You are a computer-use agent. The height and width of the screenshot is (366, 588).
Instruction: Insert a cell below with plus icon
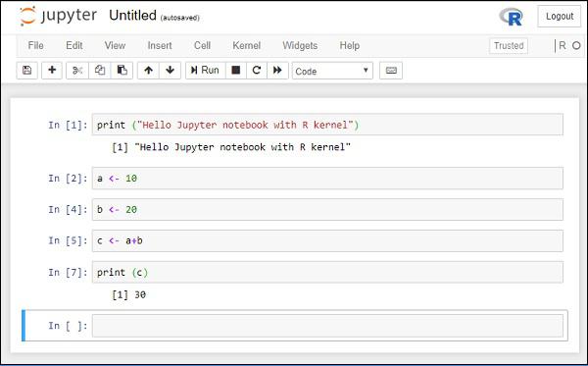pyautogui.click(x=52, y=71)
